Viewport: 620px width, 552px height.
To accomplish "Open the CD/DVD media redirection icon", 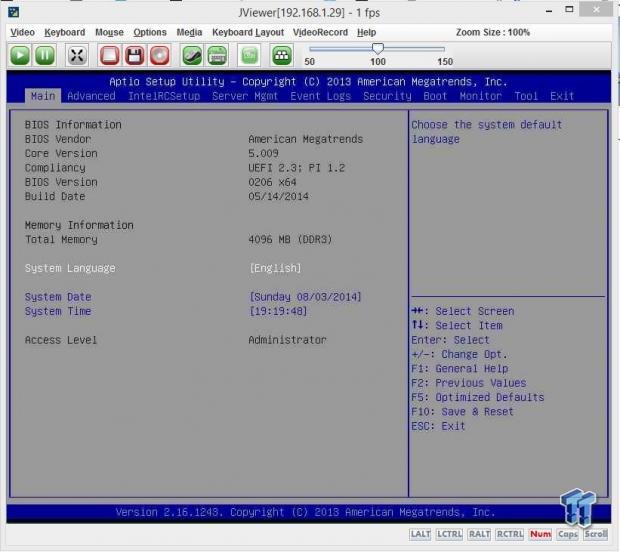I will (159, 55).
